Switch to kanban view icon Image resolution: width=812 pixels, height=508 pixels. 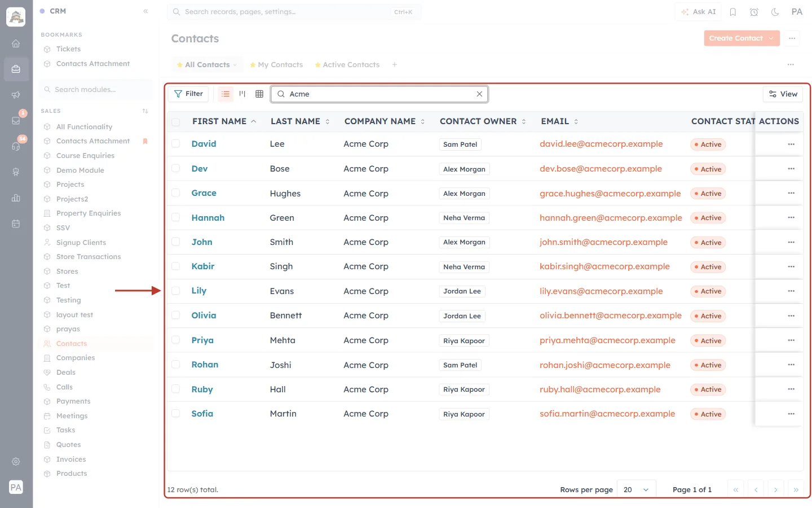242,94
